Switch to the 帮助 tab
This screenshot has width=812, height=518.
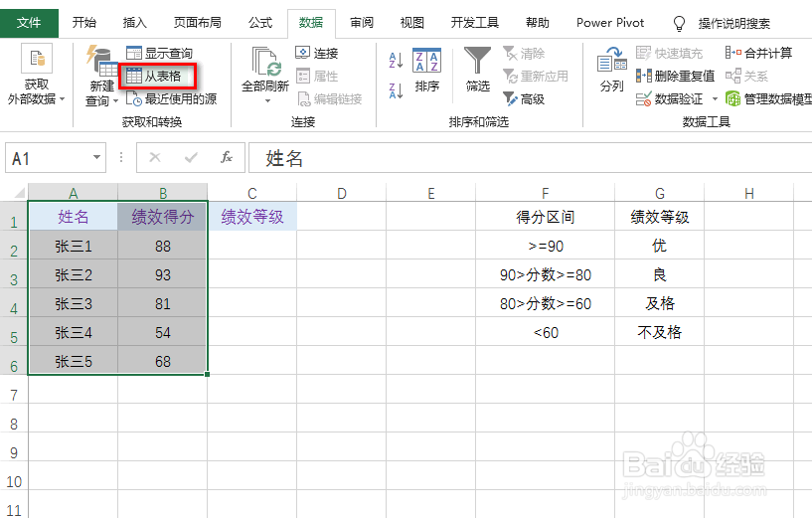pos(537,23)
